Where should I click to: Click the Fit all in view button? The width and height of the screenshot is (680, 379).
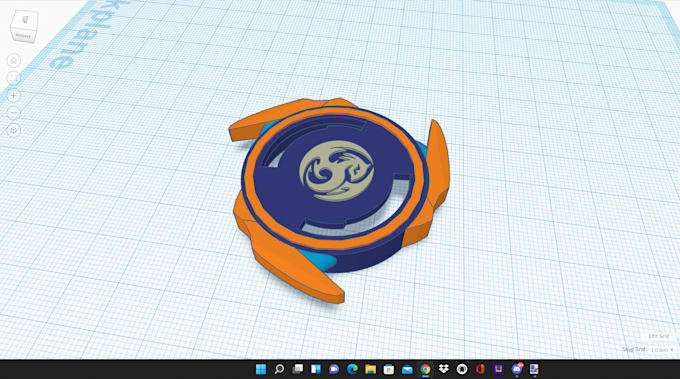coord(14,78)
